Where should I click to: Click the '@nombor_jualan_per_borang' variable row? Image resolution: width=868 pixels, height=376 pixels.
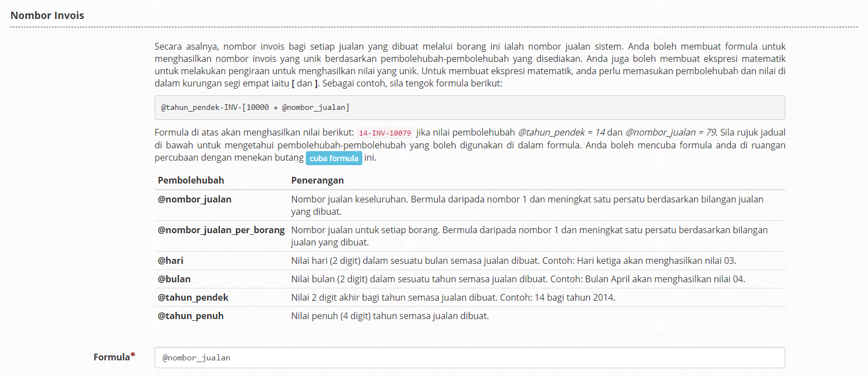pos(221,229)
